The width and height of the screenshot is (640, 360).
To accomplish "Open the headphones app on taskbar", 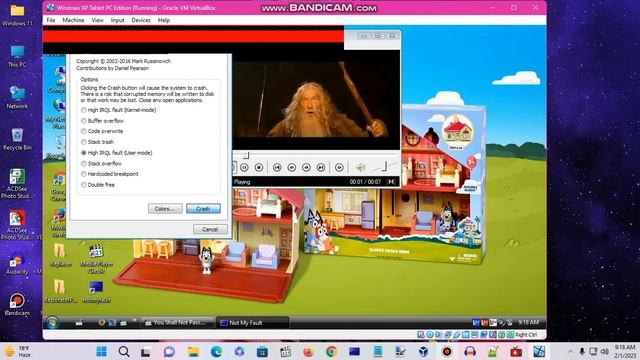I will tap(470, 351).
